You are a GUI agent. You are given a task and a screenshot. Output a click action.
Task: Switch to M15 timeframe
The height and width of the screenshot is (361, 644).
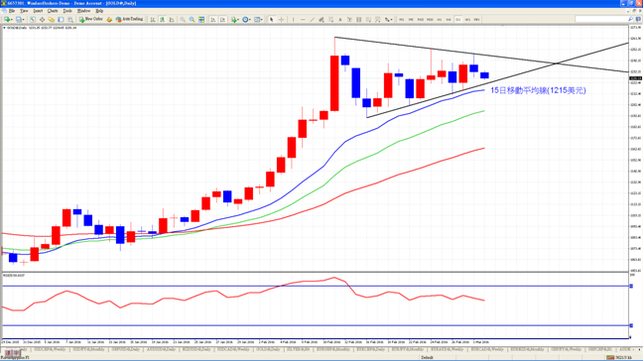[x=420, y=19]
